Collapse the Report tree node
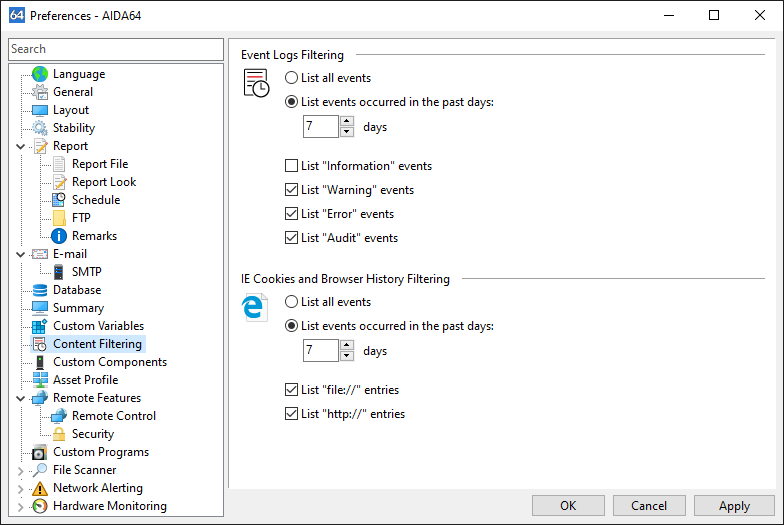 tap(20, 146)
